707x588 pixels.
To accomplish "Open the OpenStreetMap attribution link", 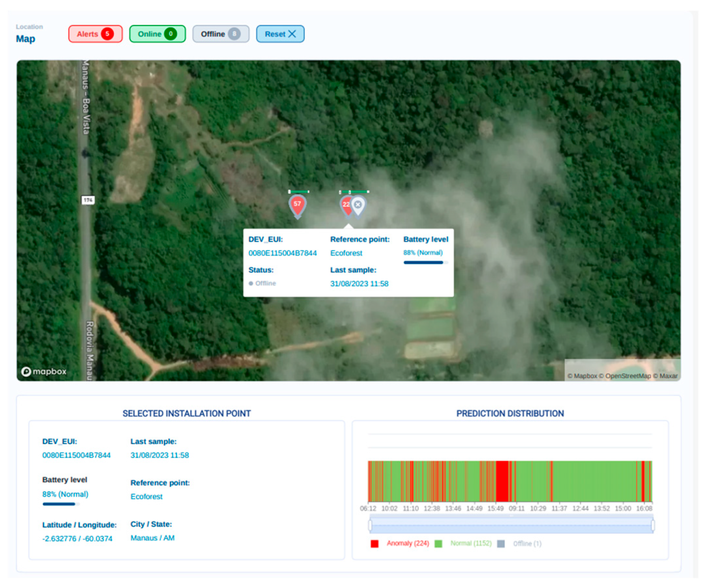I will 628,376.
